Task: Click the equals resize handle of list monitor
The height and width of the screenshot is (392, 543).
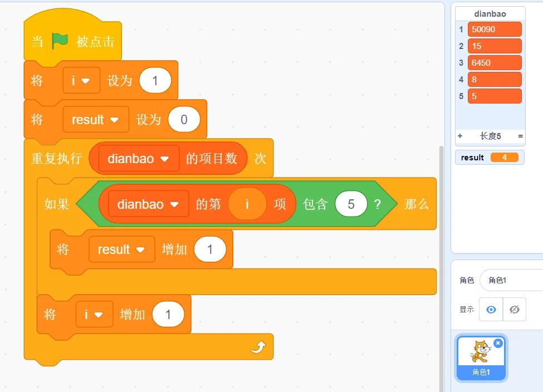Action: pyautogui.click(x=520, y=136)
